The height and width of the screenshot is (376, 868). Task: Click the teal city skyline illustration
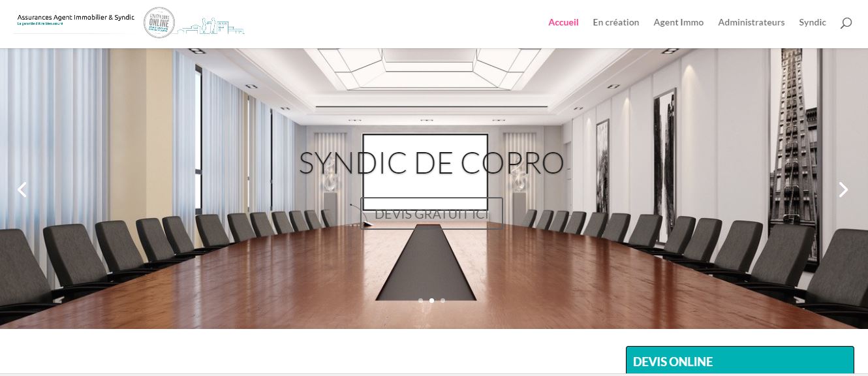pos(211,26)
